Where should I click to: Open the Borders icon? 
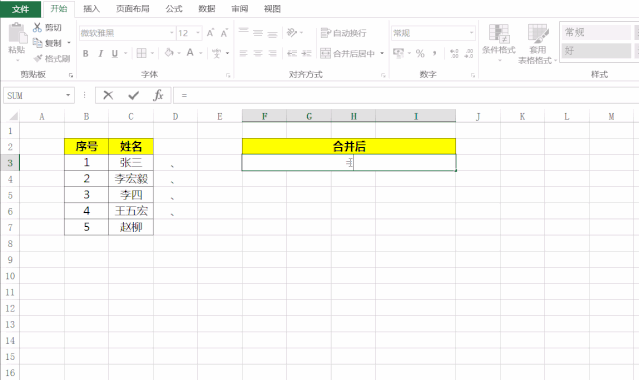coord(141,53)
